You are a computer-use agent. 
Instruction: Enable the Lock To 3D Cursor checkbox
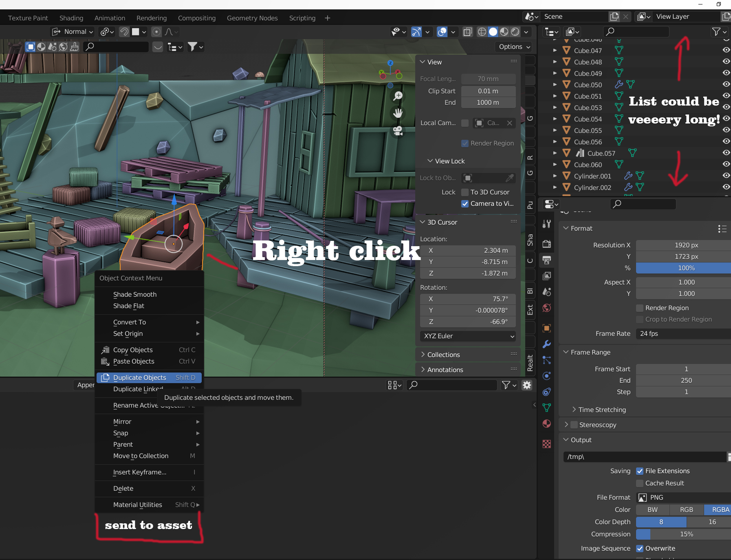(x=465, y=192)
